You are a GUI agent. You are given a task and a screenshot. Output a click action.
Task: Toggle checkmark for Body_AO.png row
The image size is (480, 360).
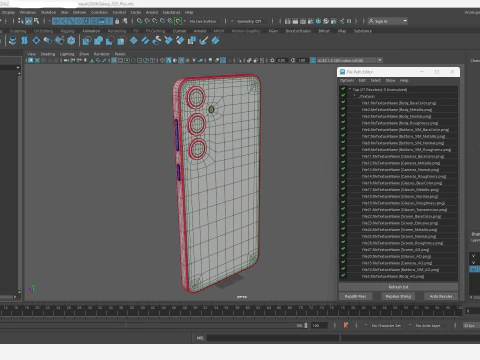coord(343,276)
